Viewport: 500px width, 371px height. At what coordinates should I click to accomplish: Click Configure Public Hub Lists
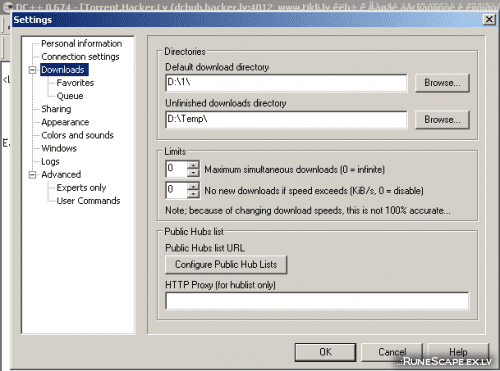[226, 265]
